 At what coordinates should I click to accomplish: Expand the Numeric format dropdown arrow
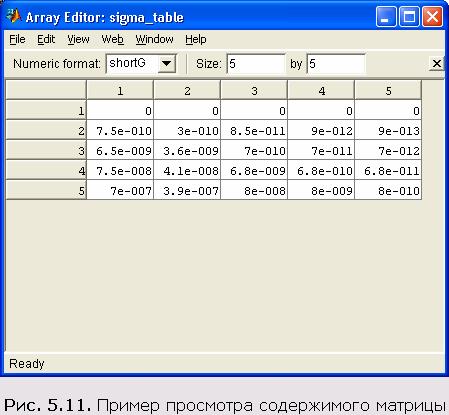click(166, 63)
